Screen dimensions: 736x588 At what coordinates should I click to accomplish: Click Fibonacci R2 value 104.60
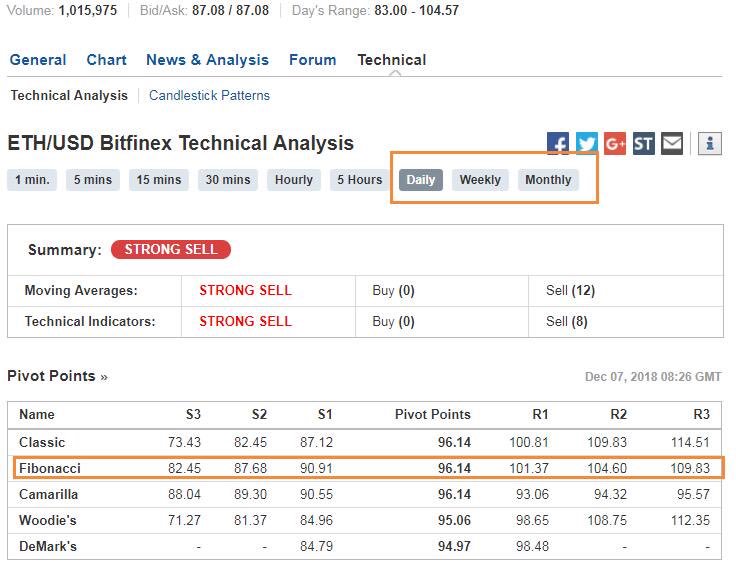point(607,468)
